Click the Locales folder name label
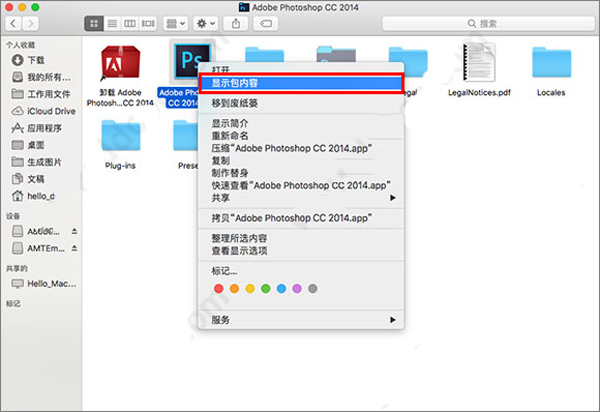Image resolution: width=600 pixels, height=412 pixels. pyautogui.click(x=551, y=93)
